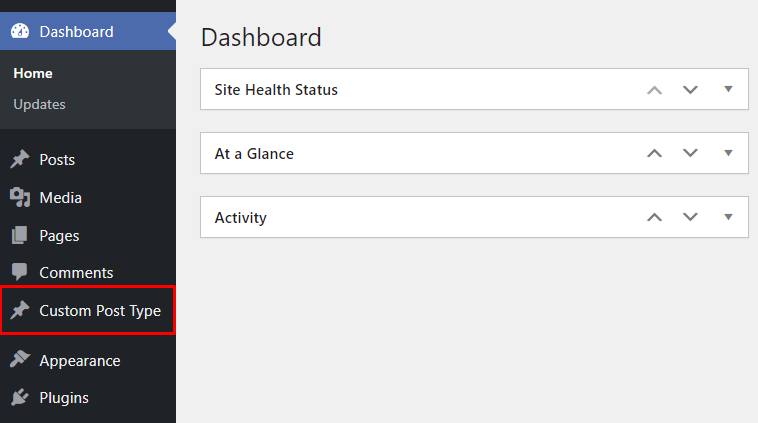
Task: Click the Posts pushpin icon
Action: coord(20,159)
